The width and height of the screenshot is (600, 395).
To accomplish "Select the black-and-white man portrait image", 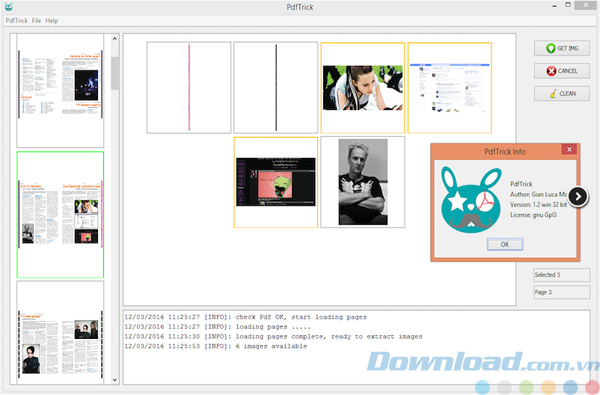I will point(362,182).
